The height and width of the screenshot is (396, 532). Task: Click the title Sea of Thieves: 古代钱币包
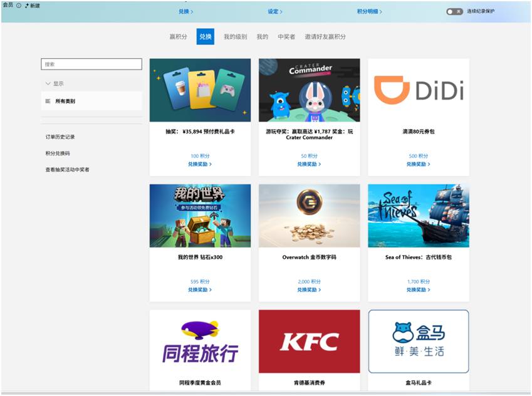(419, 258)
